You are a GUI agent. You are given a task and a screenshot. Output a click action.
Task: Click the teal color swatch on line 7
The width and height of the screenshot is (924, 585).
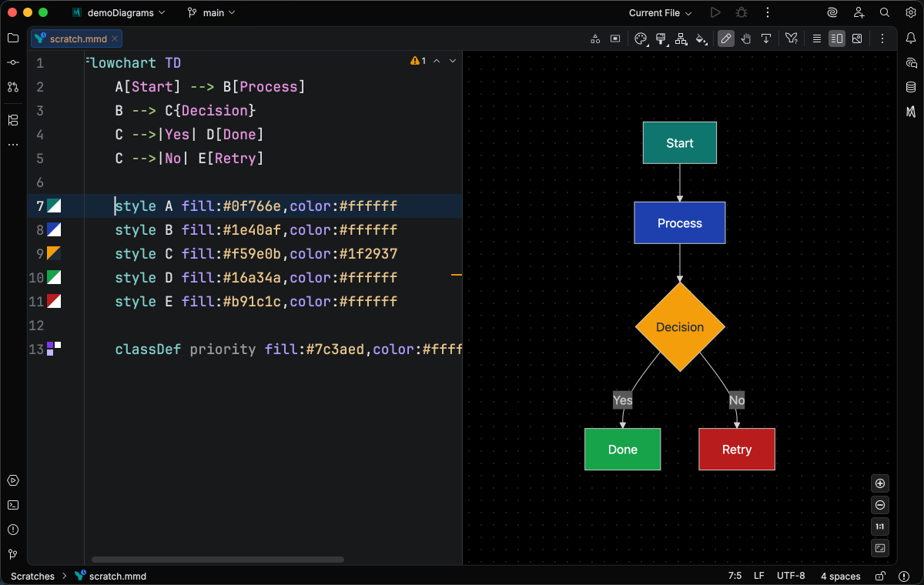[54, 206]
